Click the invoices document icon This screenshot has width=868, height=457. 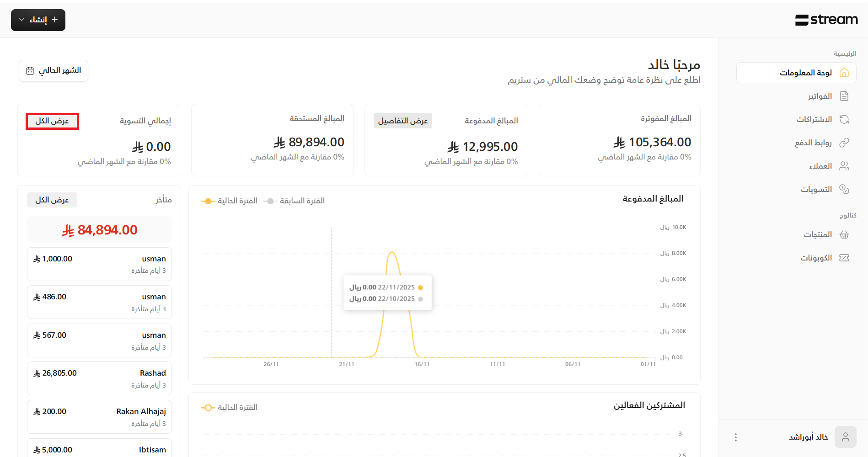click(844, 96)
